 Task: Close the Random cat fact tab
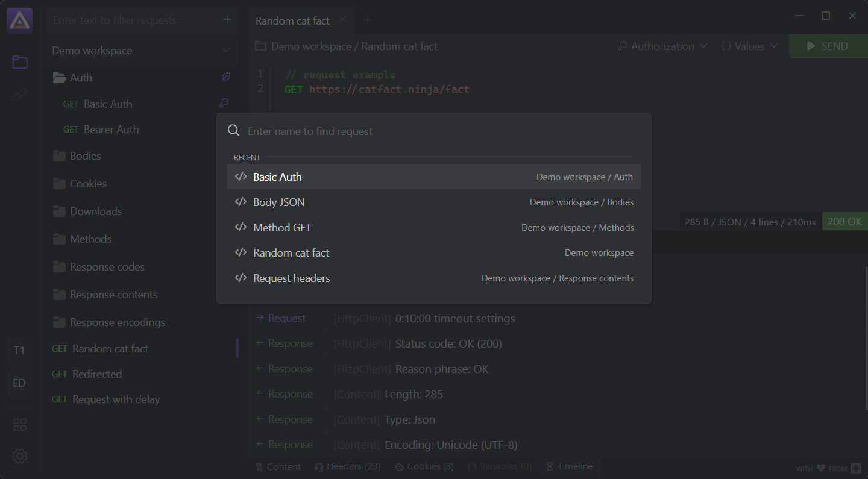click(x=343, y=20)
